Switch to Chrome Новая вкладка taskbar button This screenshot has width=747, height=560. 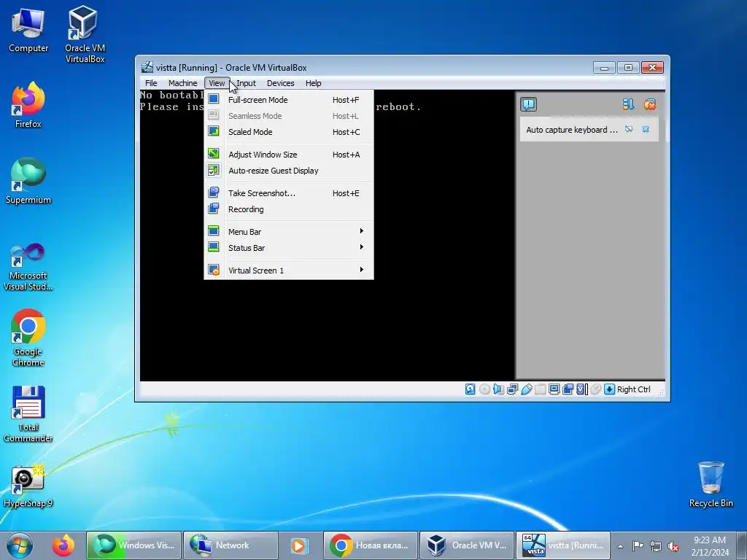point(370,545)
